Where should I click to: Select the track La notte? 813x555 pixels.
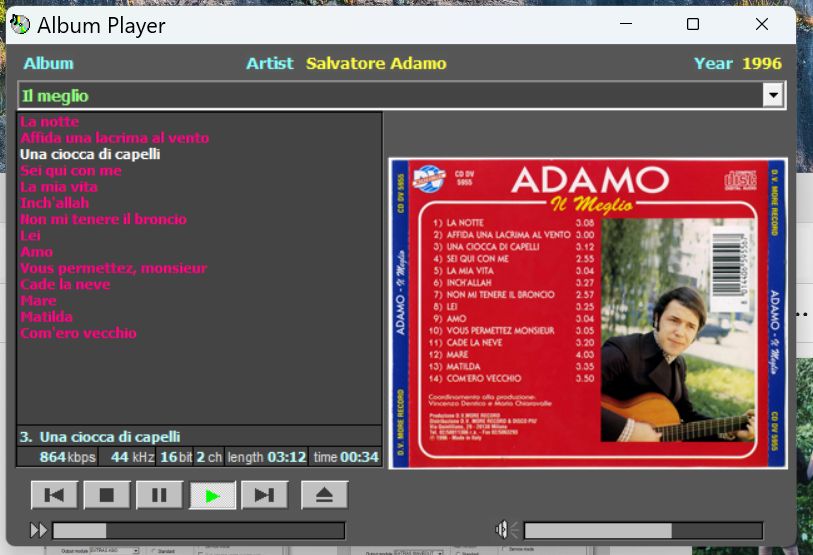point(49,122)
